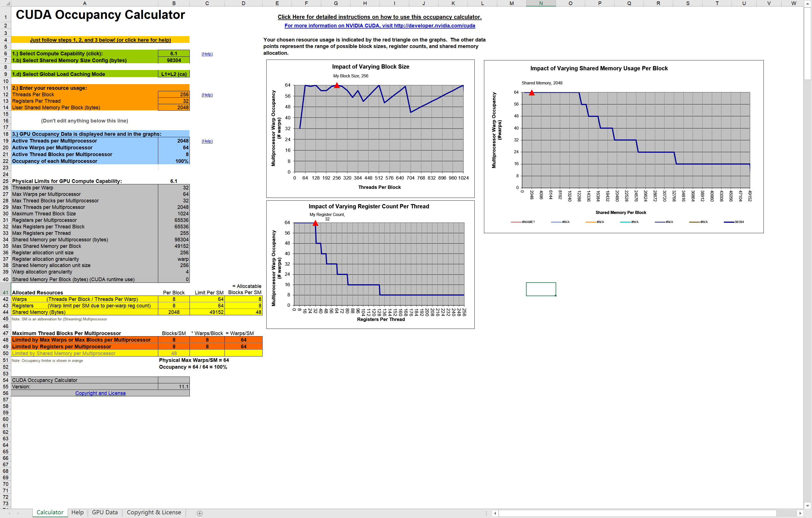Image resolution: width=812 pixels, height=518 pixels.
Task: Click red triangle marker on Block Size chart
Action: [x=336, y=85]
